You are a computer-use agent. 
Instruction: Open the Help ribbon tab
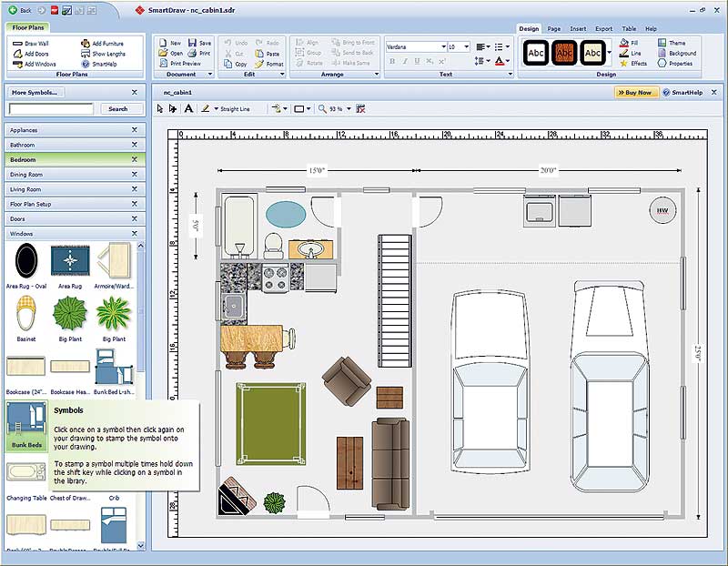click(x=651, y=29)
